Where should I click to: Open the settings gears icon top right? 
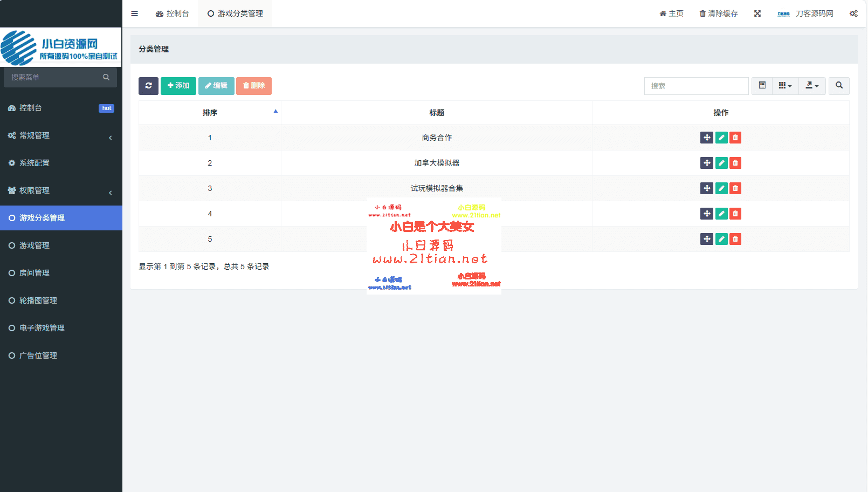[x=853, y=13]
